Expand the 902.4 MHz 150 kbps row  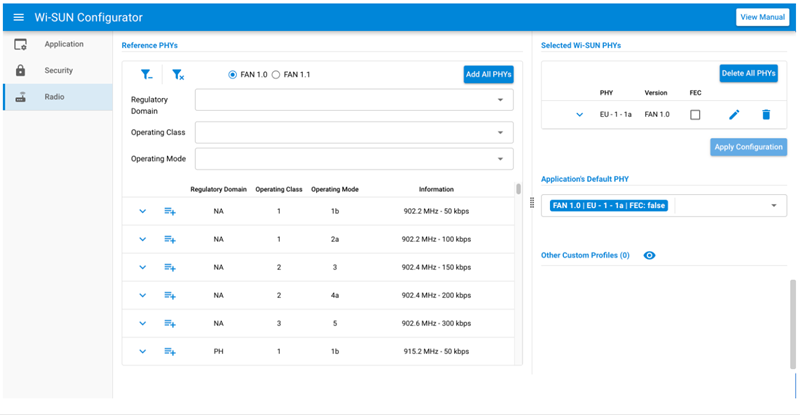(142, 267)
